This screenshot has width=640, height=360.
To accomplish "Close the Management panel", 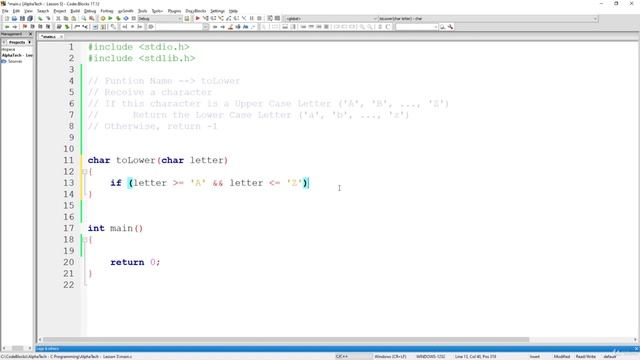I will click(30, 34).
